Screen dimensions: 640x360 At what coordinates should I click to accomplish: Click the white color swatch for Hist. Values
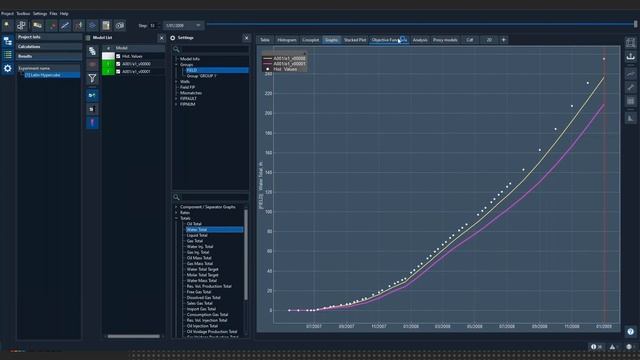[x=108, y=56]
